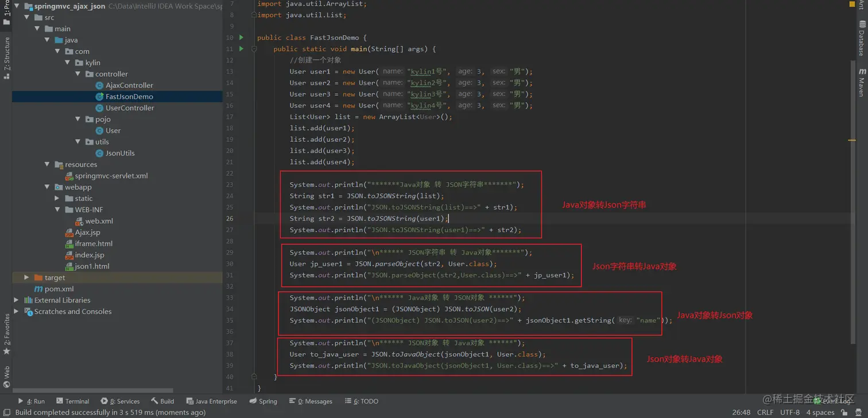Expand the target folder
The image size is (868, 418).
click(x=27, y=278)
